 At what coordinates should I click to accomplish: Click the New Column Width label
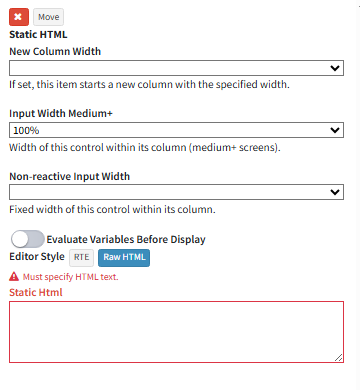55,51
